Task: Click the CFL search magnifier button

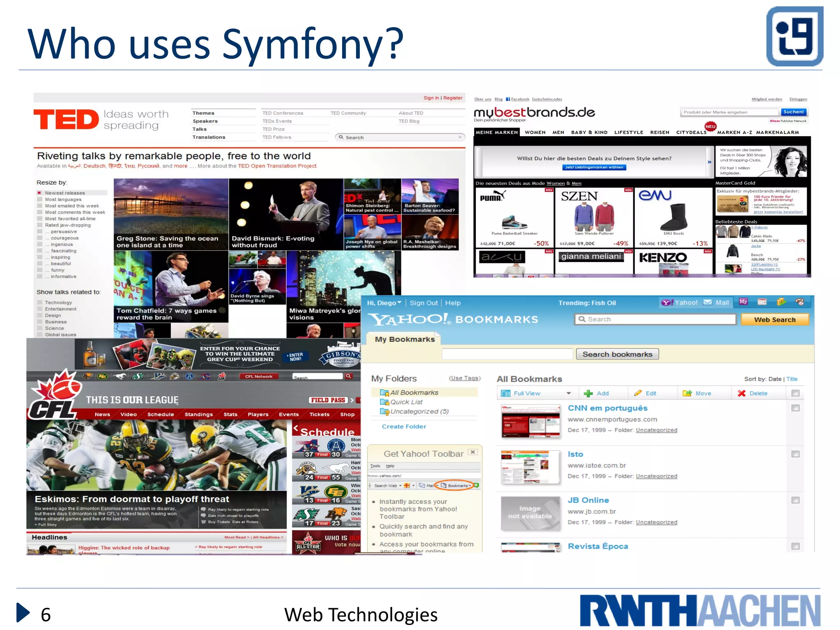Action: (348, 376)
